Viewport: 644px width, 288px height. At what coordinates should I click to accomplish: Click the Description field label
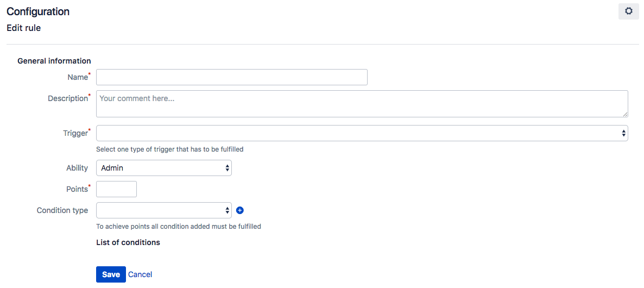click(68, 98)
